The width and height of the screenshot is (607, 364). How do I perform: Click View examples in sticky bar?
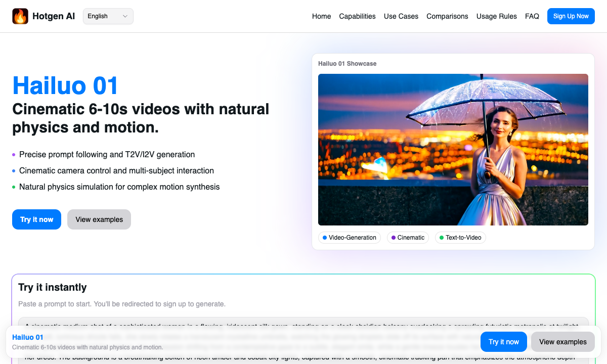pos(562,342)
